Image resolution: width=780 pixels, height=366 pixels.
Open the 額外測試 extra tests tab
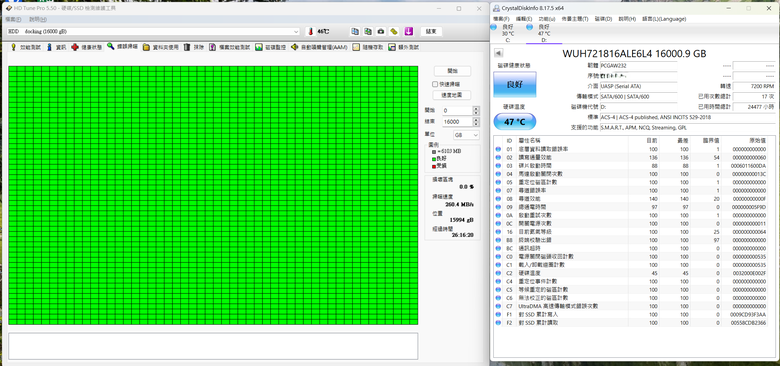[403, 47]
